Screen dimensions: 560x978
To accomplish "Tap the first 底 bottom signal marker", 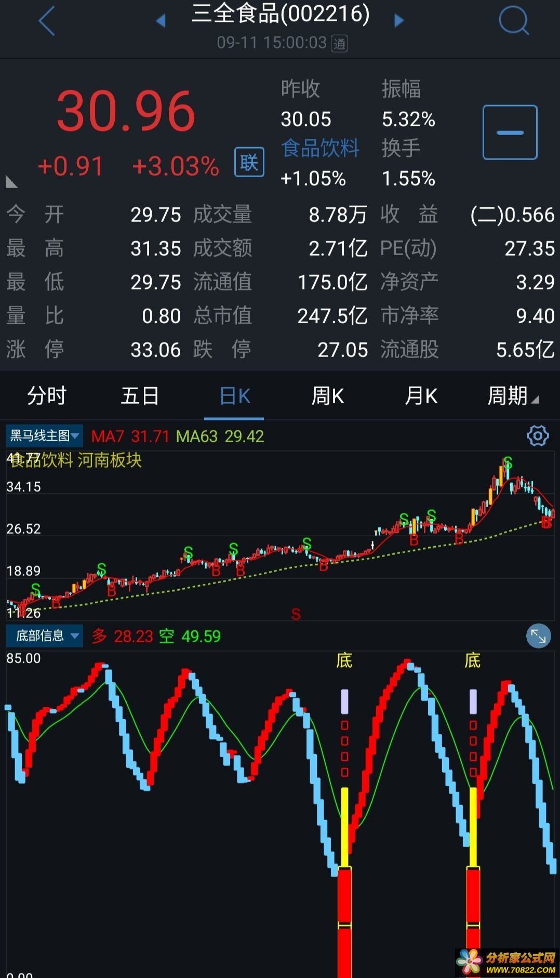I will point(344,661).
